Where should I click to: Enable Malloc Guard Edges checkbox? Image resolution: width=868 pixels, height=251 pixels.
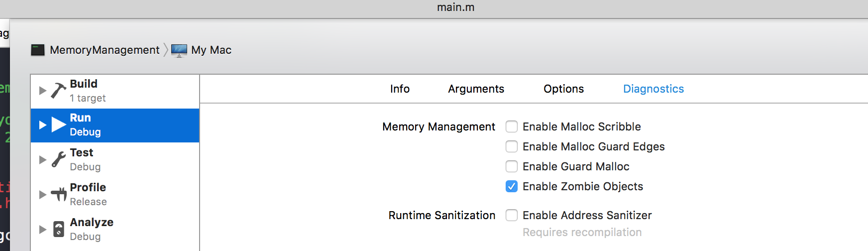pos(512,146)
